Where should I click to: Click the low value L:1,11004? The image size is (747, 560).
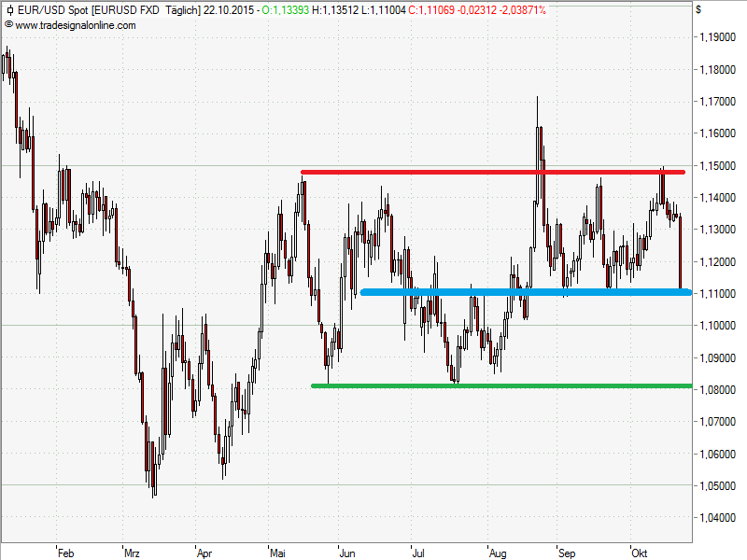point(384,10)
